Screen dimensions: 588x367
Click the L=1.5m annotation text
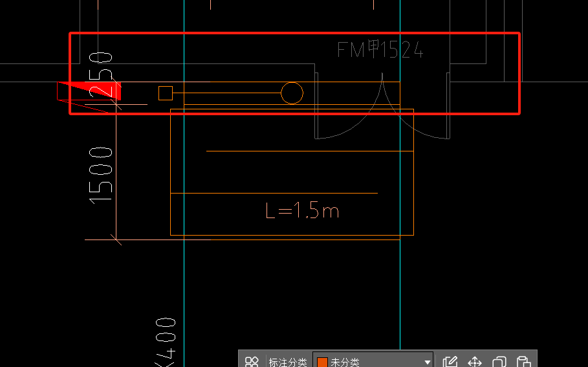(x=302, y=210)
